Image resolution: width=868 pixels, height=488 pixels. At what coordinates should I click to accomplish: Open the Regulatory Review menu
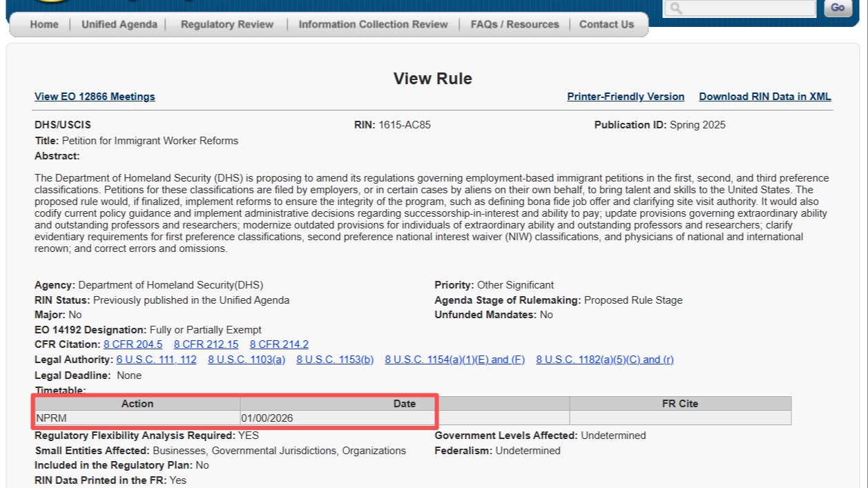pyautogui.click(x=226, y=24)
